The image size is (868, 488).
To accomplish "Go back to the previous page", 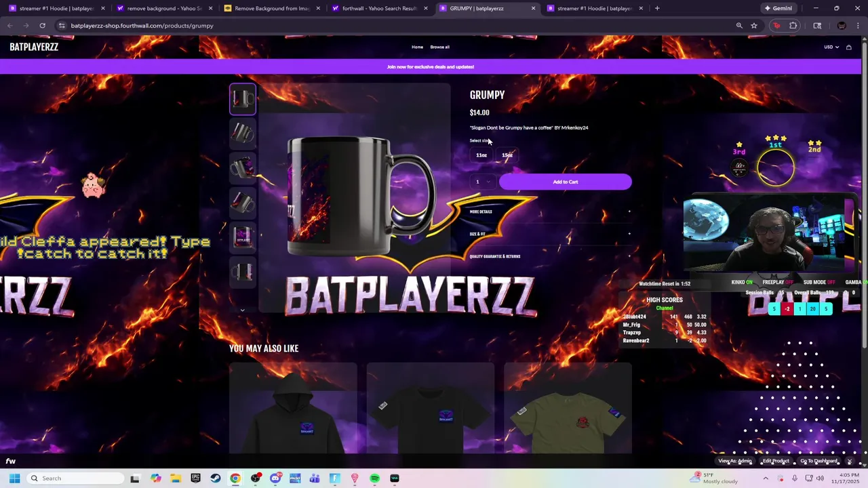I will click(10, 26).
